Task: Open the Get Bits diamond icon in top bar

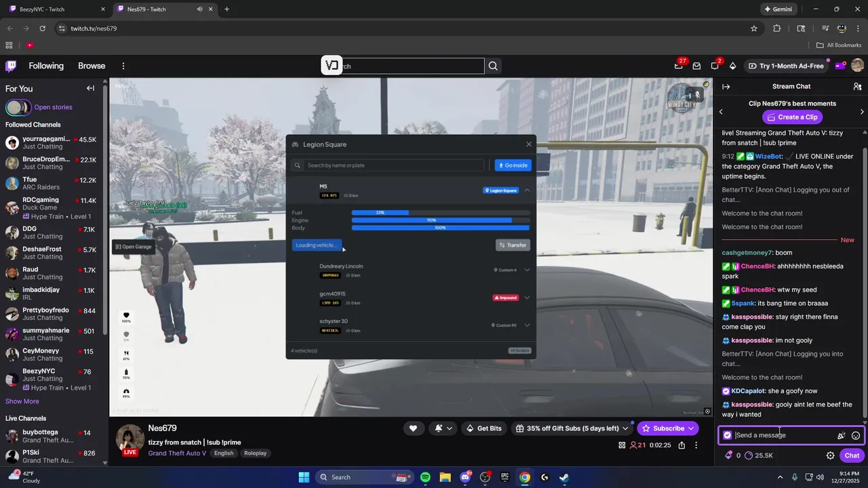Action: 732,66
